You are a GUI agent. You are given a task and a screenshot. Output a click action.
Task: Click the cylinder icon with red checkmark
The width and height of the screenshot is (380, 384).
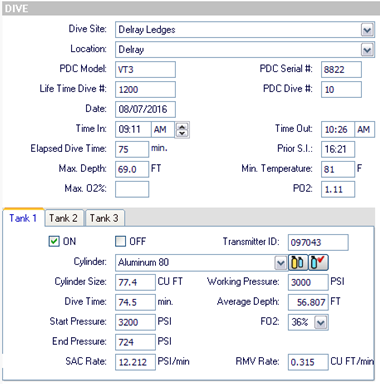(319, 262)
